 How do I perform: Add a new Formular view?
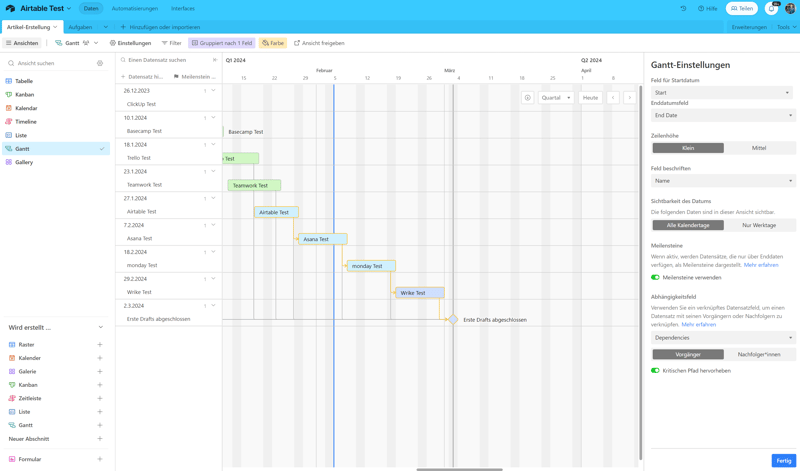[x=100, y=459]
